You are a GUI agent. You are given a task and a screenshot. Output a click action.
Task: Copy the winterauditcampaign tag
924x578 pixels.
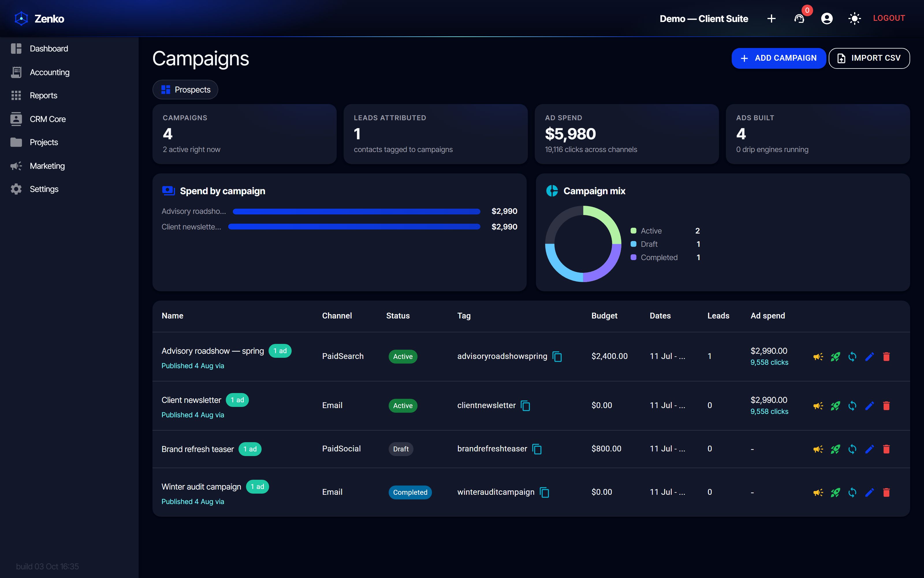click(545, 492)
